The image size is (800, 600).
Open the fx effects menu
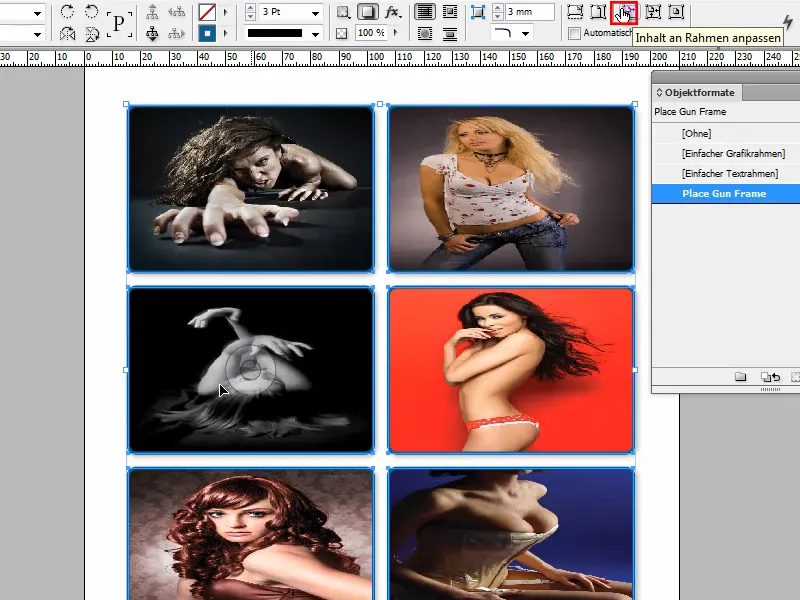click(392, 12)
